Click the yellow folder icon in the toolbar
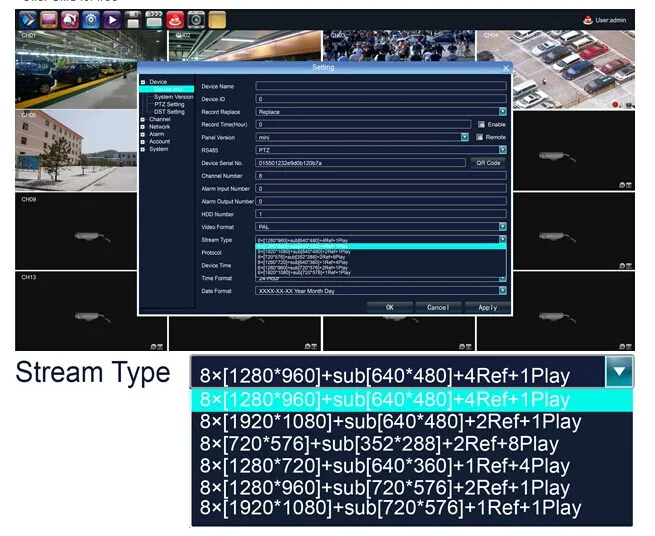Viewport: 655px width, 536px height. point(217,20)
